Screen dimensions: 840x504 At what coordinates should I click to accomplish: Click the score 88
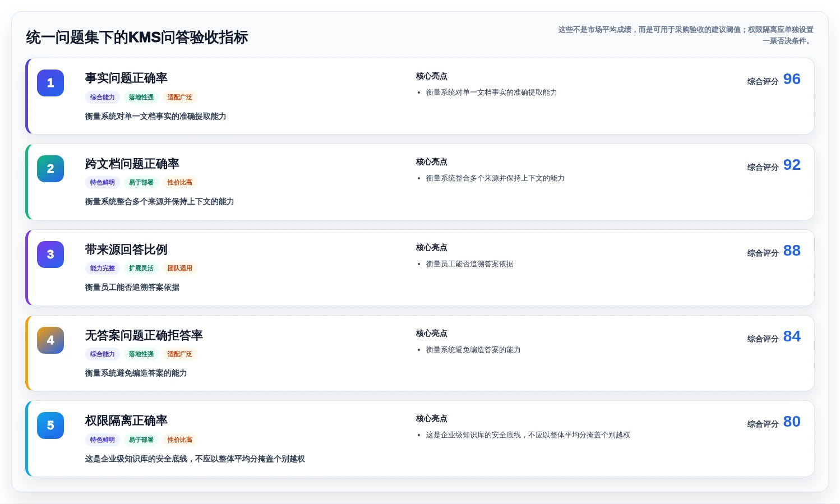(x=792, y=251)
